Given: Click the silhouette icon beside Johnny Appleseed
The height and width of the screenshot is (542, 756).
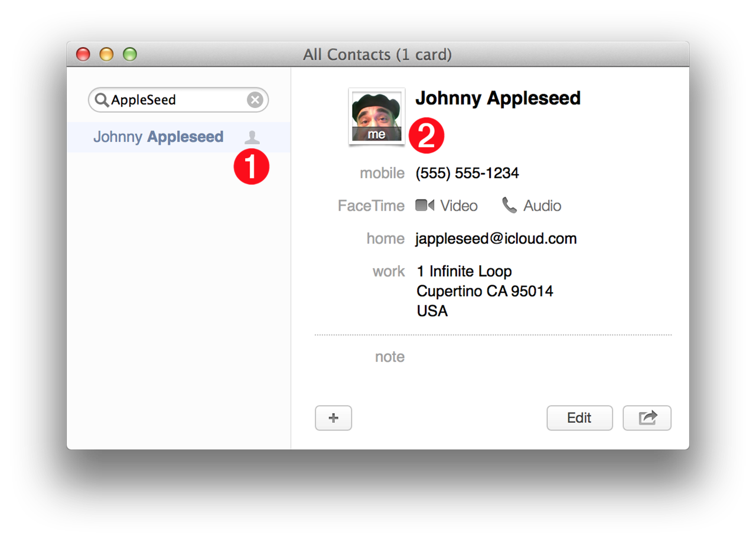Looking at the screenshot, I should pyautogui.click(x=252, y=137).
